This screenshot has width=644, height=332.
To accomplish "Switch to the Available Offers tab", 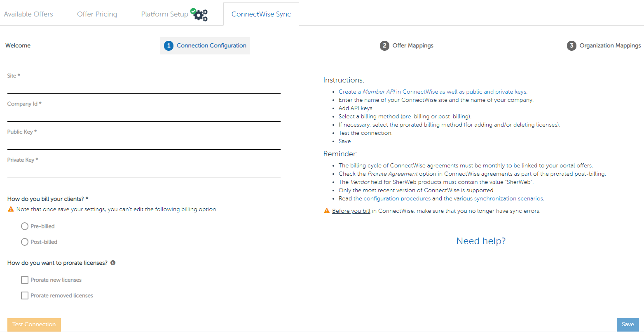I will (28, 14).
